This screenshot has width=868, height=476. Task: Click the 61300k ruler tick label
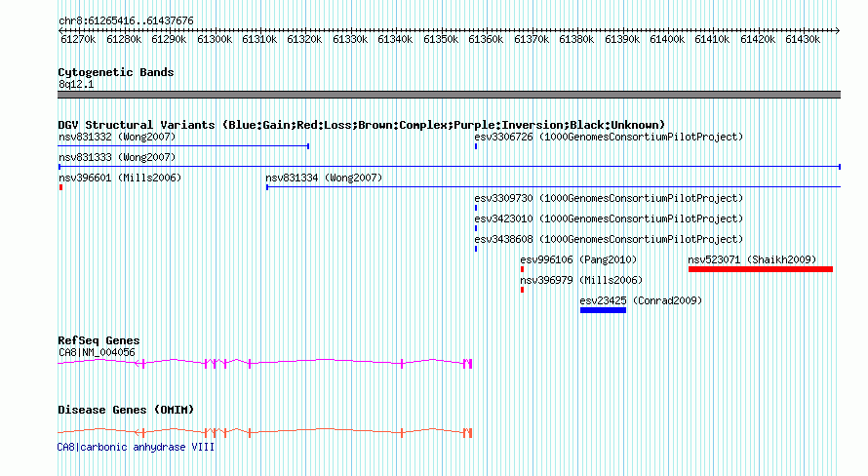(x=215, y=39)
